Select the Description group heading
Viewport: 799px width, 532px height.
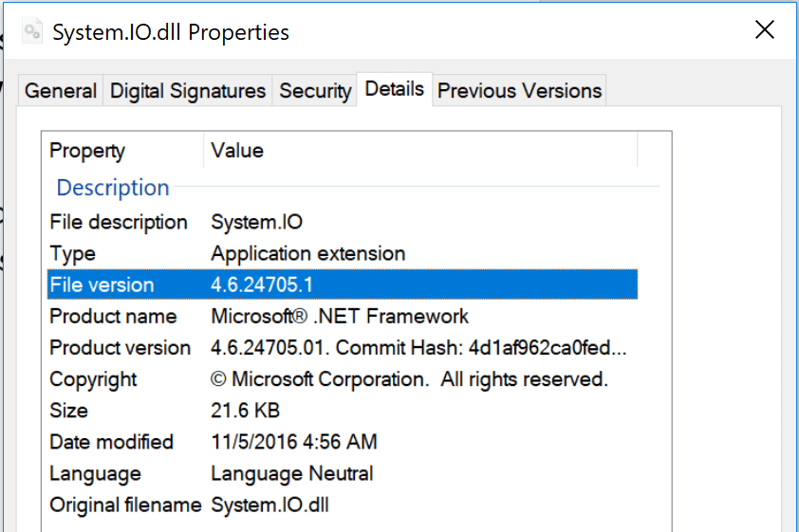pos(113,188)
